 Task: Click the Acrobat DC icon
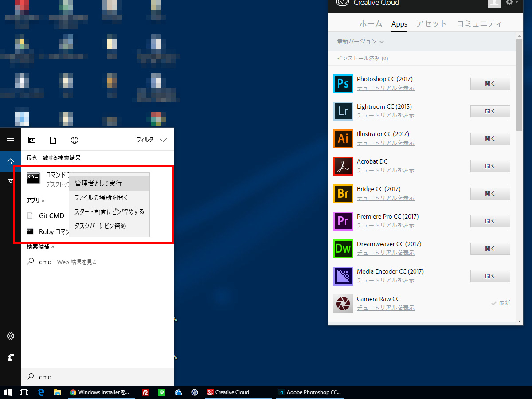[x=343, y=166]
